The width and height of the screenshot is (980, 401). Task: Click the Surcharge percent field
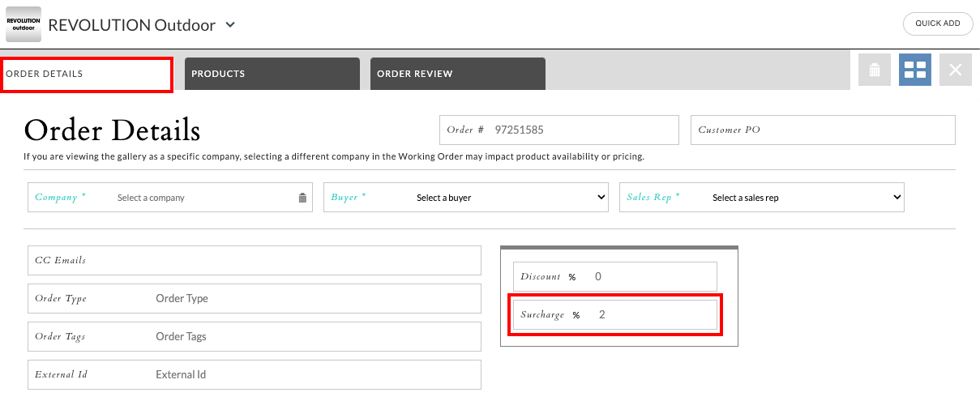coord(615,314)
